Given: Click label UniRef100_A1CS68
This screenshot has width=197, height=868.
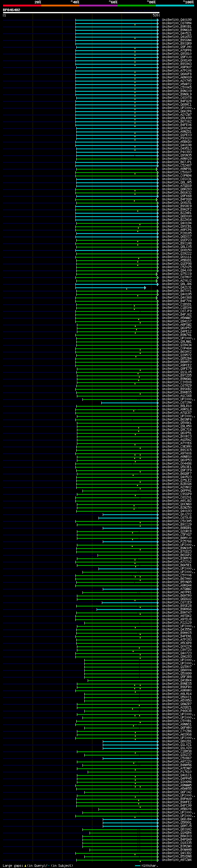Looking at the screenshot, I should [177, 396].
